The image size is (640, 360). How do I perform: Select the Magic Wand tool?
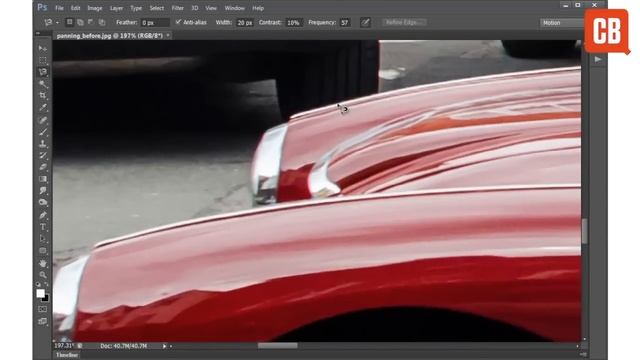pyautogui.click(x=43, y=84)
